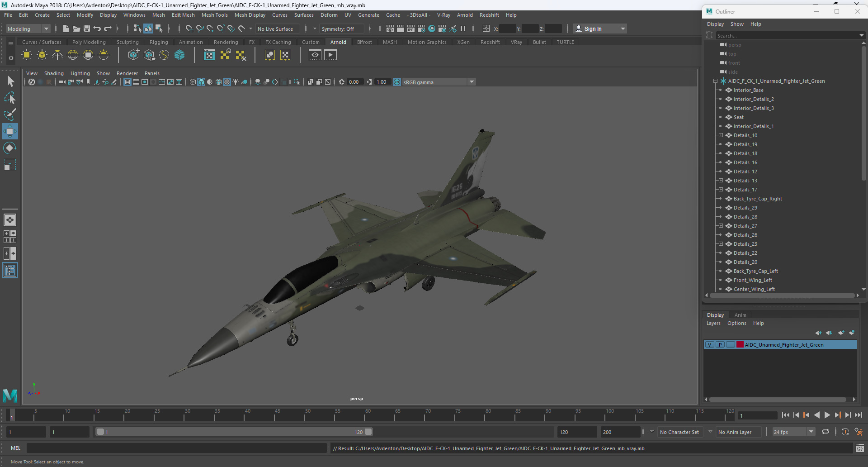Create an Arnold Area Light

tap(27, 55)
